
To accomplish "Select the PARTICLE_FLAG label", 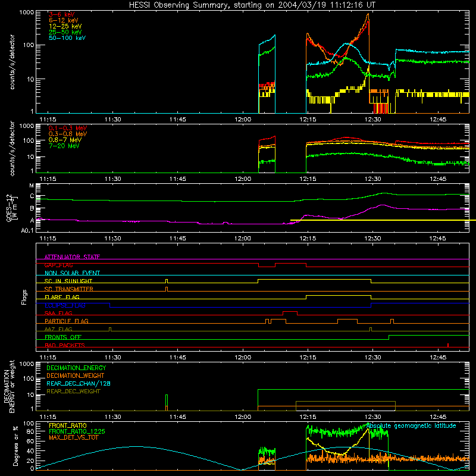I will (67, 321).
